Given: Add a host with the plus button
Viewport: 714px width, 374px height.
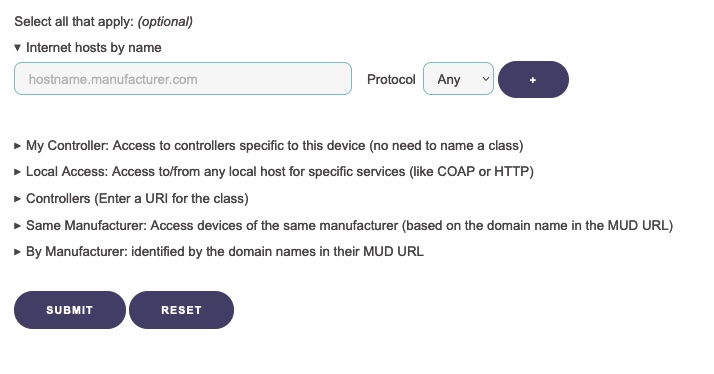Looking at the screenshot, I should 533,80.
